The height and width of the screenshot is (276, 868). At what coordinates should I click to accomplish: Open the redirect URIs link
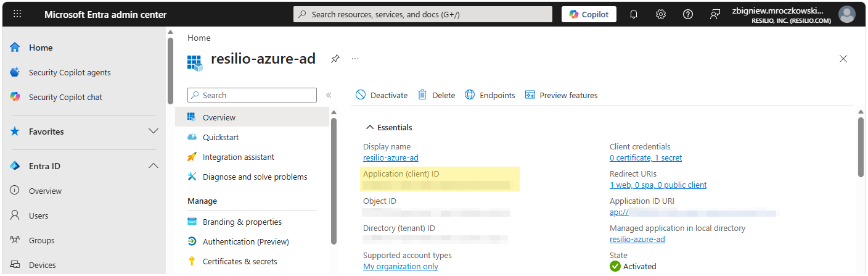pyautogui.click(x=658, y=185)
